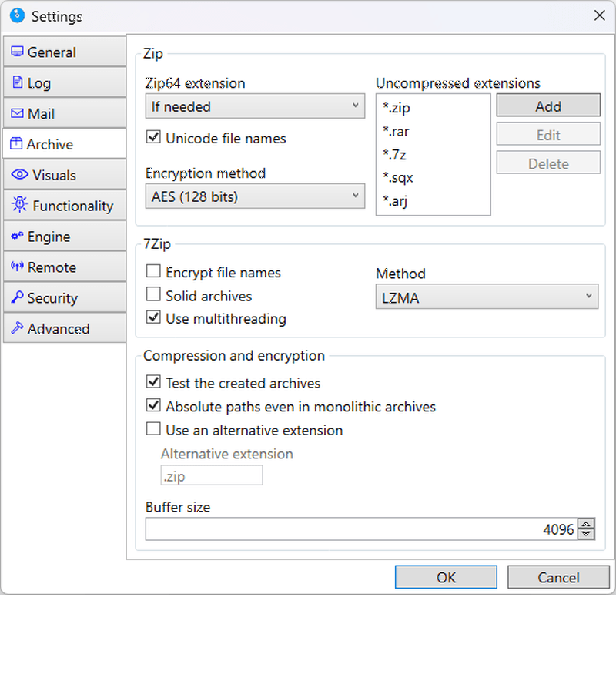
Task: Click the Add extension button
Action: 548,105
